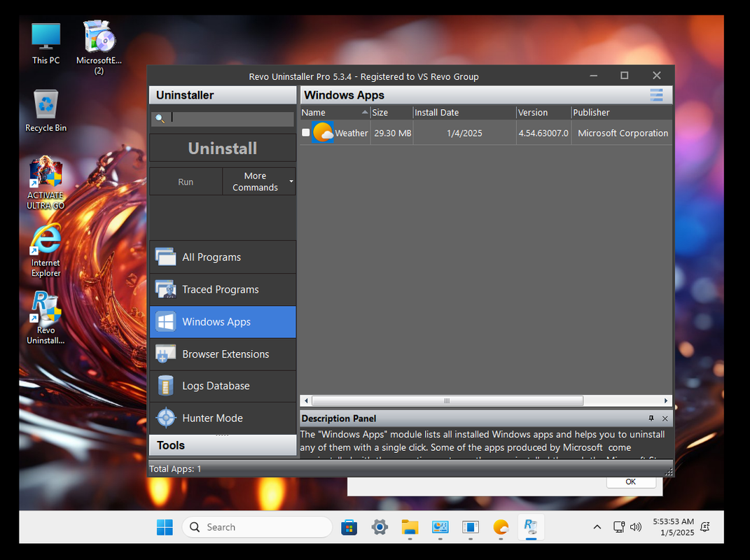Open Settings gear in taskbar
750x560 pixels.
coord(380,527)
